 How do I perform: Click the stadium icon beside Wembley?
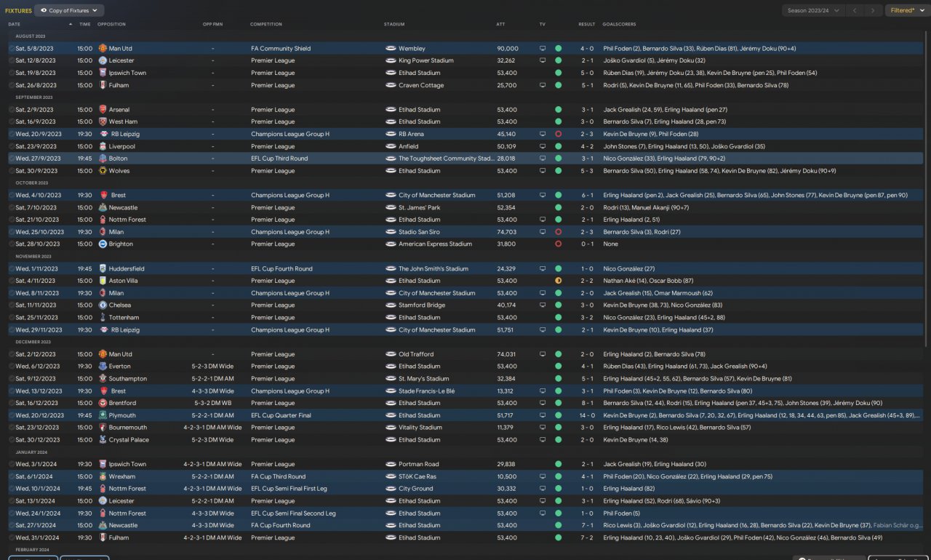click(391, 49)
